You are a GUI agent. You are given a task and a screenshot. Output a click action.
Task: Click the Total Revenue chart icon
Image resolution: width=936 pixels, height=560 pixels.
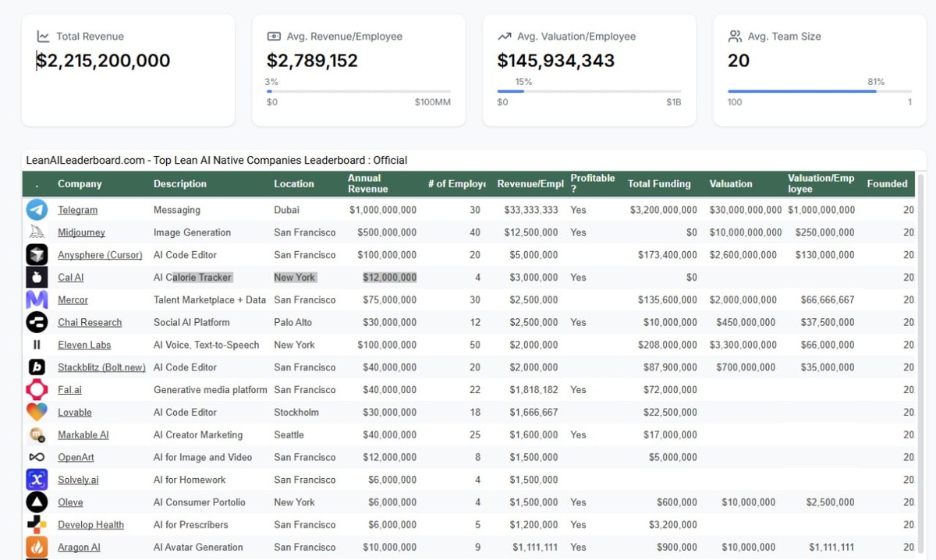[43, 37]
